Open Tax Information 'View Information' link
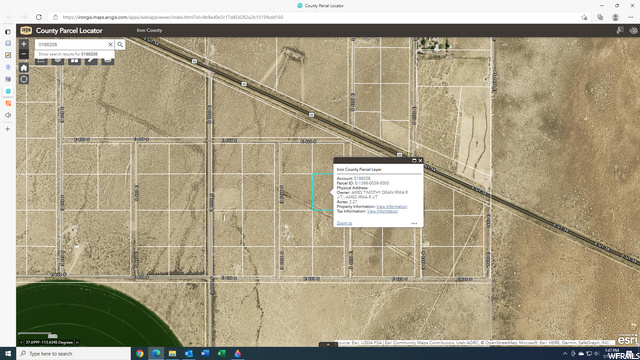This screenshot has height=360, width=640. (382, 211)
